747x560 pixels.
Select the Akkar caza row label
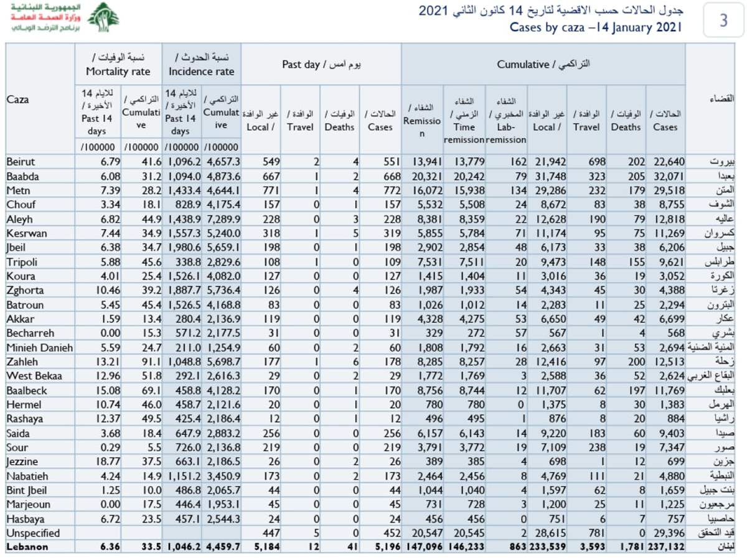[19, 319]
